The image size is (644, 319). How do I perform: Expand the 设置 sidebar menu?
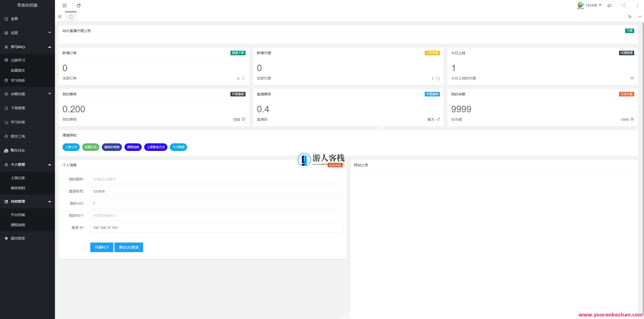point(27,33)
